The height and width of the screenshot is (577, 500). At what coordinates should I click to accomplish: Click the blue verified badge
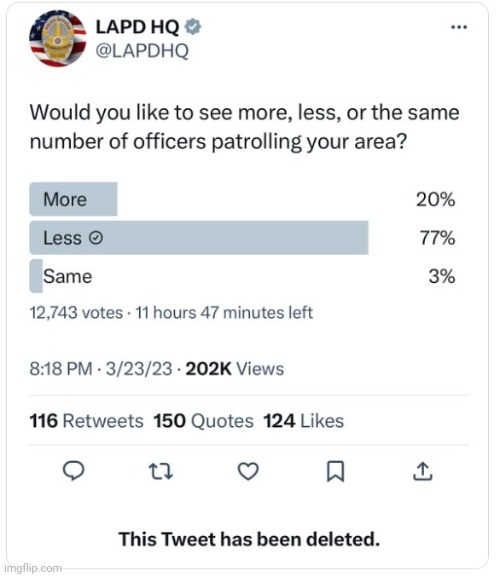(x=193, y=27)
